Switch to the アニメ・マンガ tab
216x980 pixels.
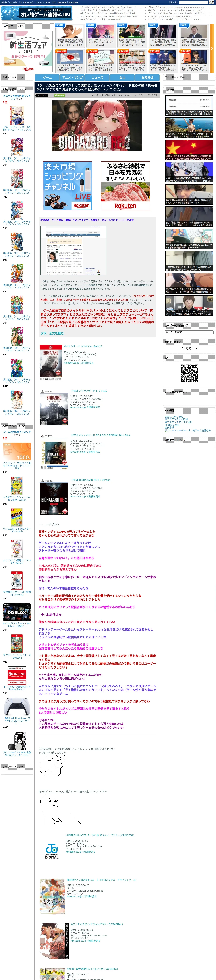pos(72,77)
